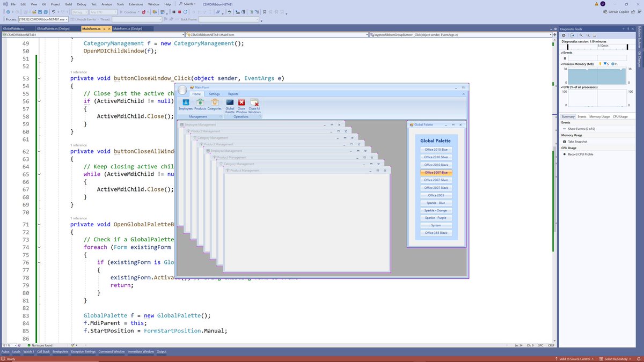Apply Office 365 Black palette

tap(436, 233)
